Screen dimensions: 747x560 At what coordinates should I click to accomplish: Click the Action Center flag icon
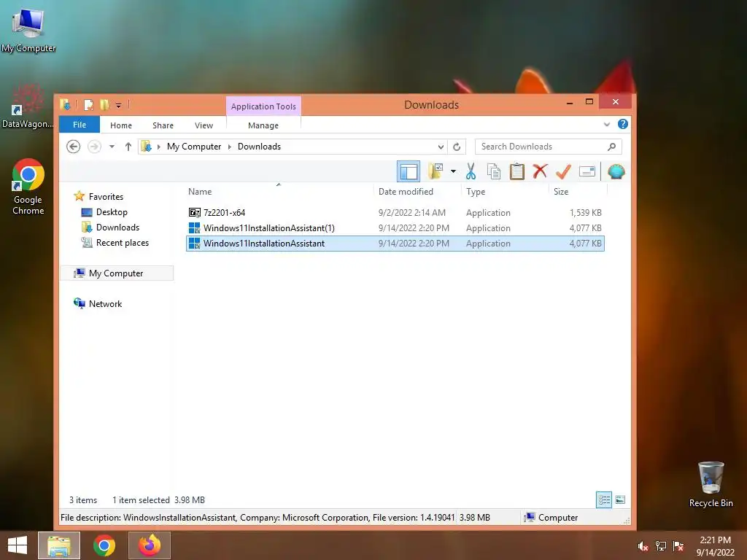click(x=678, y=546)
